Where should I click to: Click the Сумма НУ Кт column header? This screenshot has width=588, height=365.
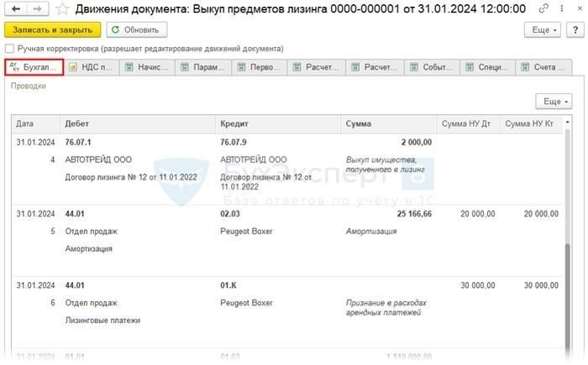click(x=532, y=124)
